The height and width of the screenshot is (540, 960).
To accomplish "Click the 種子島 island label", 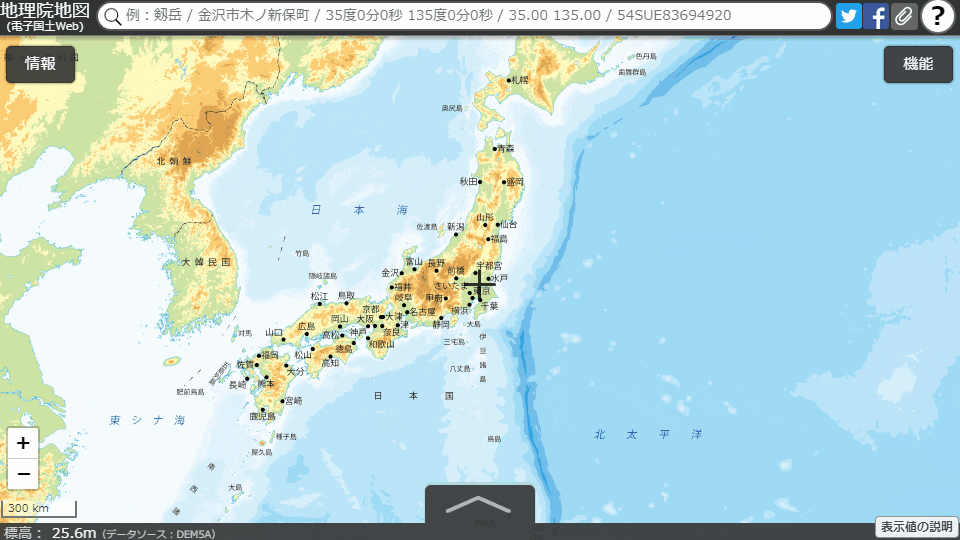I will (287, 437).
